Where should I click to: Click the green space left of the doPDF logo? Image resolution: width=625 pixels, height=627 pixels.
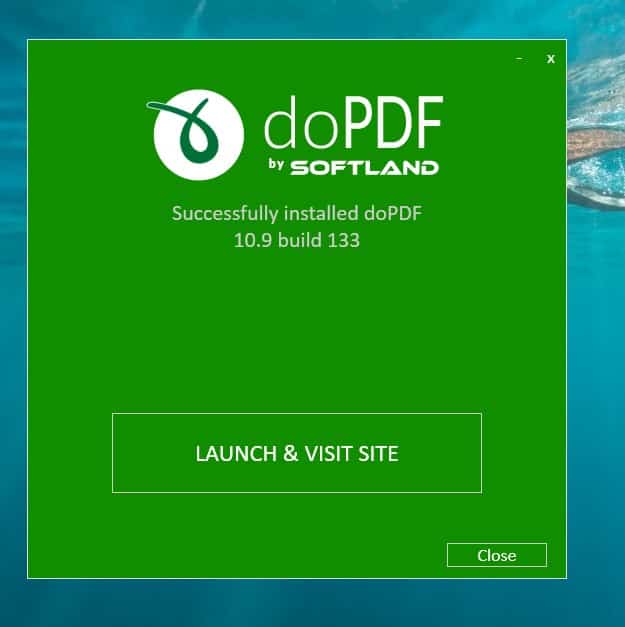point(86,135)
